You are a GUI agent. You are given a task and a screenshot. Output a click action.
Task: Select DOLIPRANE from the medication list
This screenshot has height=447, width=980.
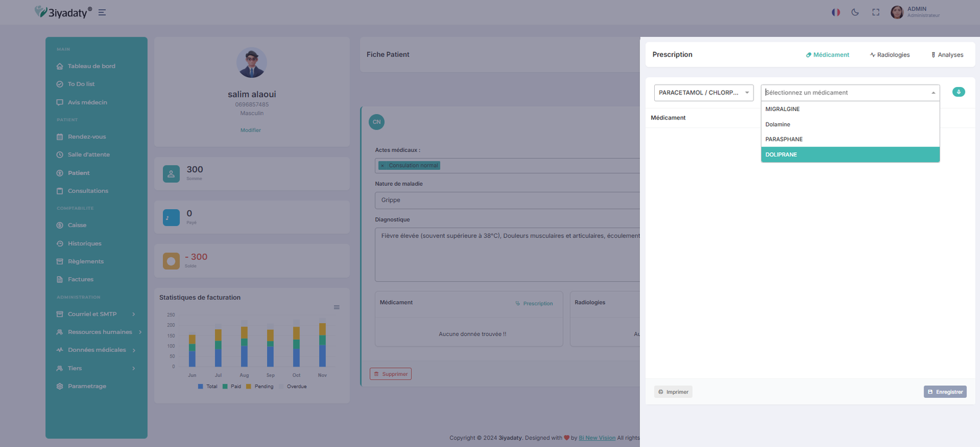click(x=850, y=155)
